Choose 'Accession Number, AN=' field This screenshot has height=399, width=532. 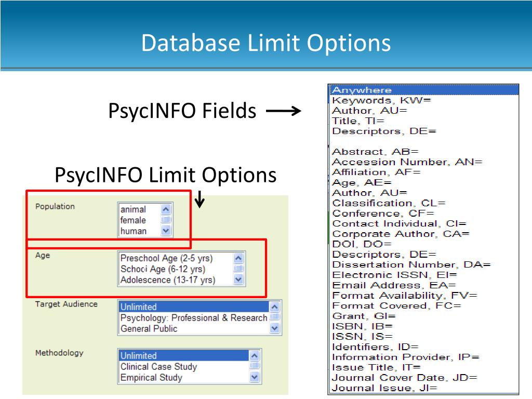tap(407, 162)
